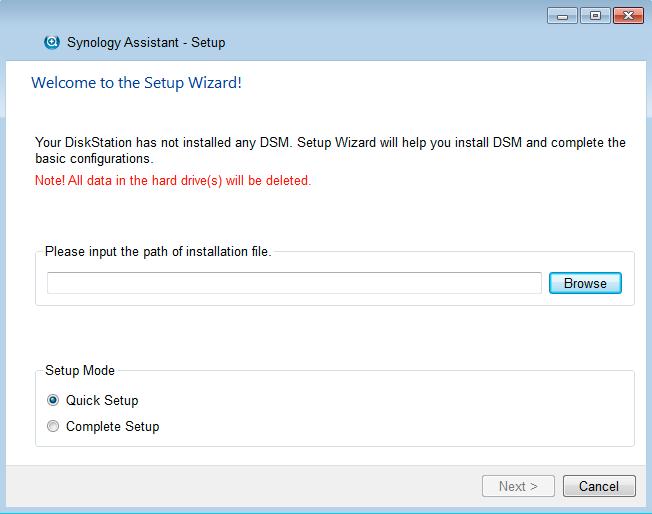Click the Synology Assistant icon in title bar
Image resolution: width=652 pixels, height=514 pixels.
[52, 42]
